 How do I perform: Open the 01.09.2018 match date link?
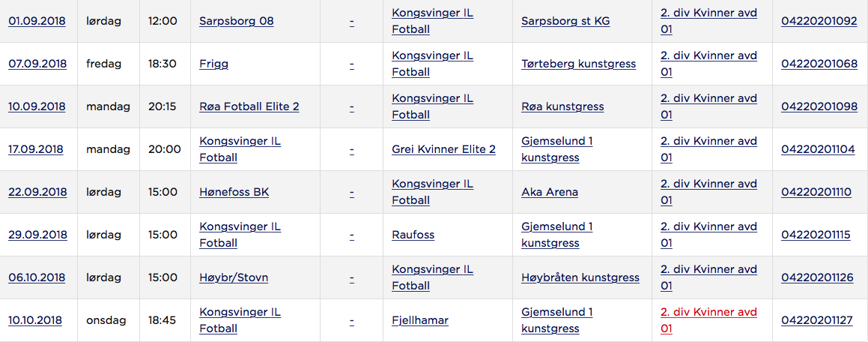(x=37, y=21)
